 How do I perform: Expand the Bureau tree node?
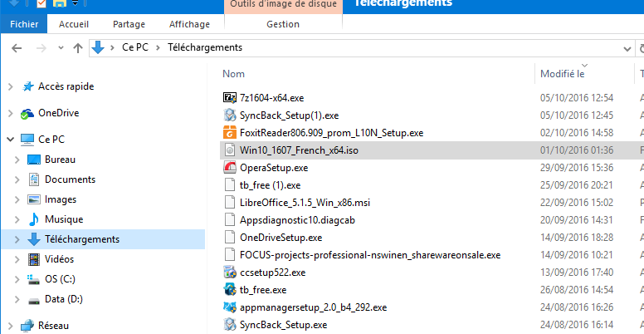click(17, 160)
